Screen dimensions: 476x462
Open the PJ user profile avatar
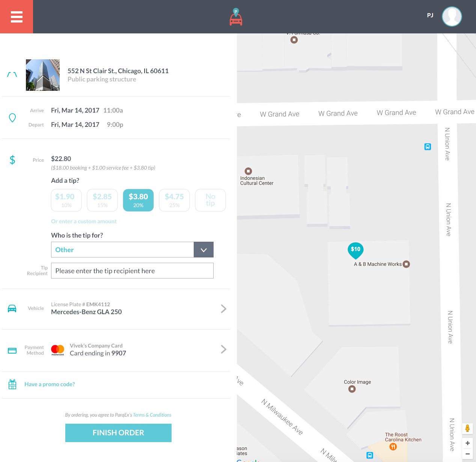coord(452,17)
